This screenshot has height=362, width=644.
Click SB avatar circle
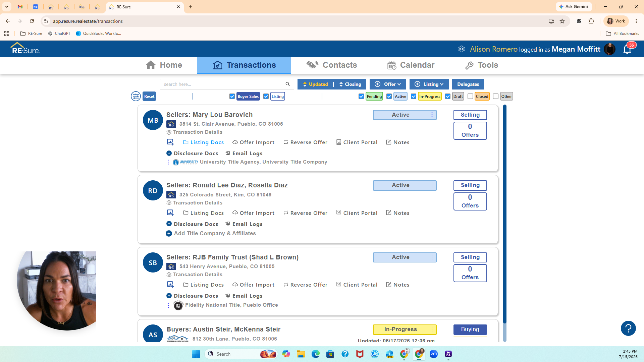153,262
